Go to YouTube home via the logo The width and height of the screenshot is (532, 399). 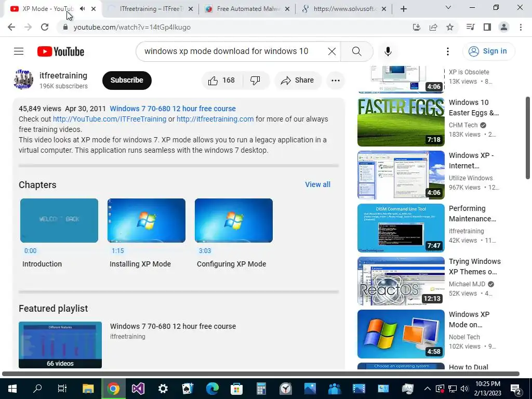click(x=61, y=51)
